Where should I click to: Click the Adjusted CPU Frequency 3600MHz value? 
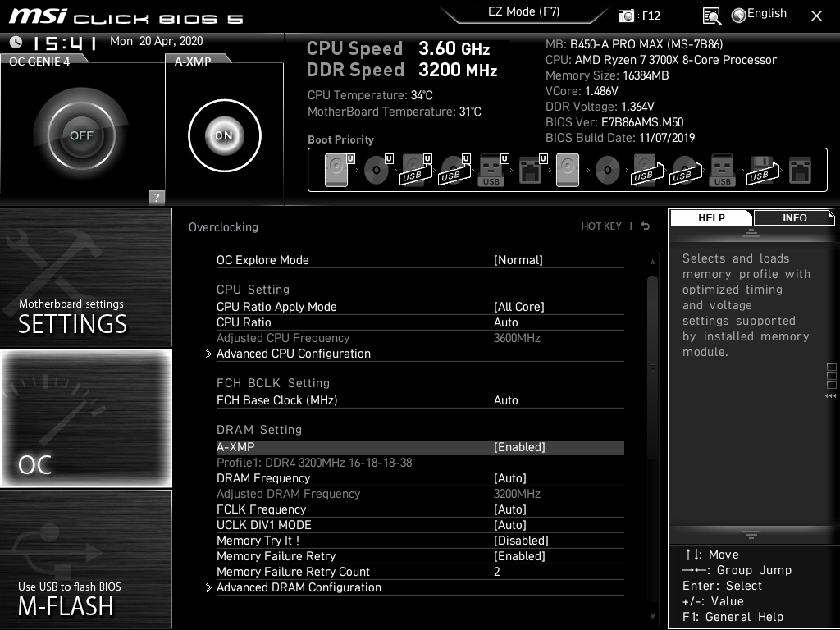pyautogui.click(x=517, y=338)
